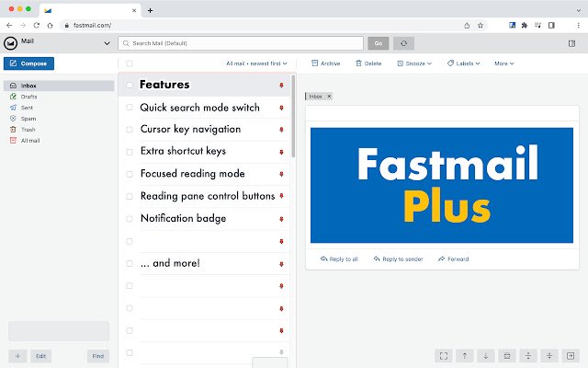Bookmark page with the star icon
Screen dimensions: 588x368
pos(481,26)
